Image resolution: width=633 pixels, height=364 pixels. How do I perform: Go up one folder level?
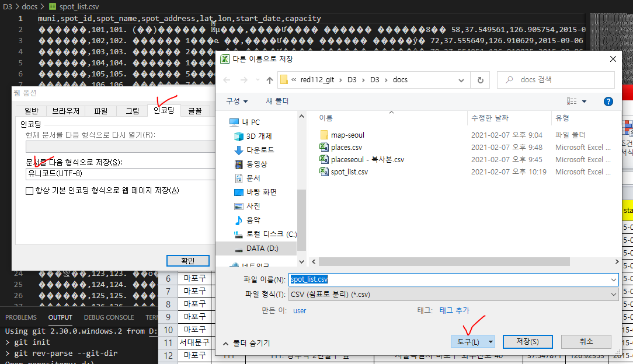(x=270, y=80)
